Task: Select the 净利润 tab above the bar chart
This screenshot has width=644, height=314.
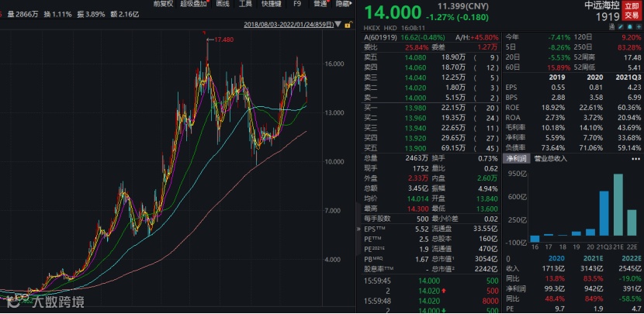Action: [x=516, y=158]
